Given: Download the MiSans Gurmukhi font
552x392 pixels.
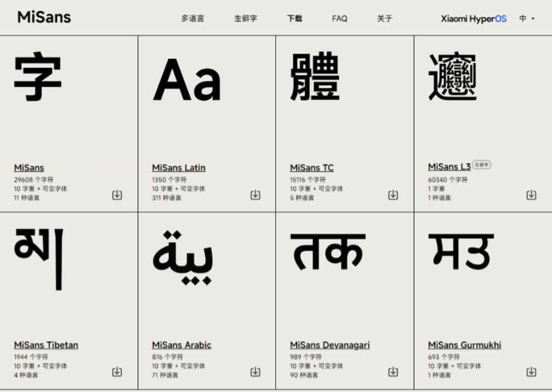Looking at the screenshot, I should coord(531,372).
